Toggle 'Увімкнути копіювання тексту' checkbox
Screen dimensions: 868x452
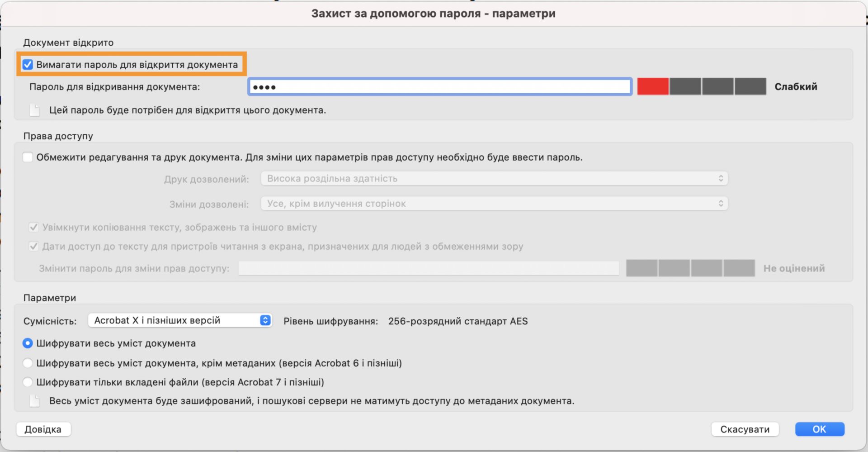pos(33,227)
